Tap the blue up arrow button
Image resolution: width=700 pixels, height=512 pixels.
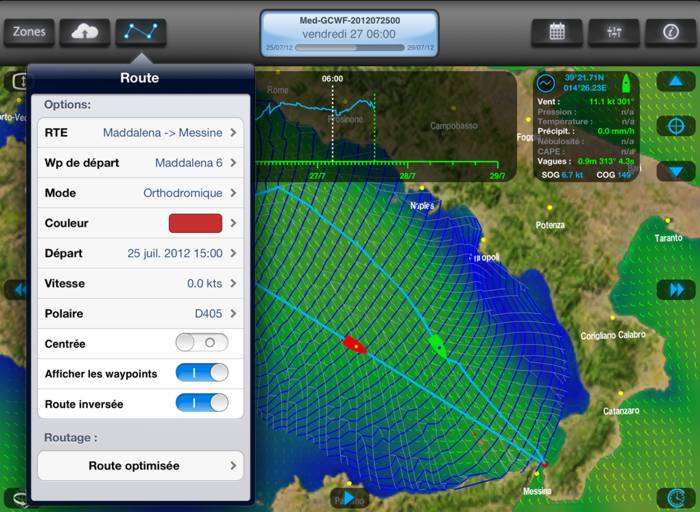tap(675, 81)
